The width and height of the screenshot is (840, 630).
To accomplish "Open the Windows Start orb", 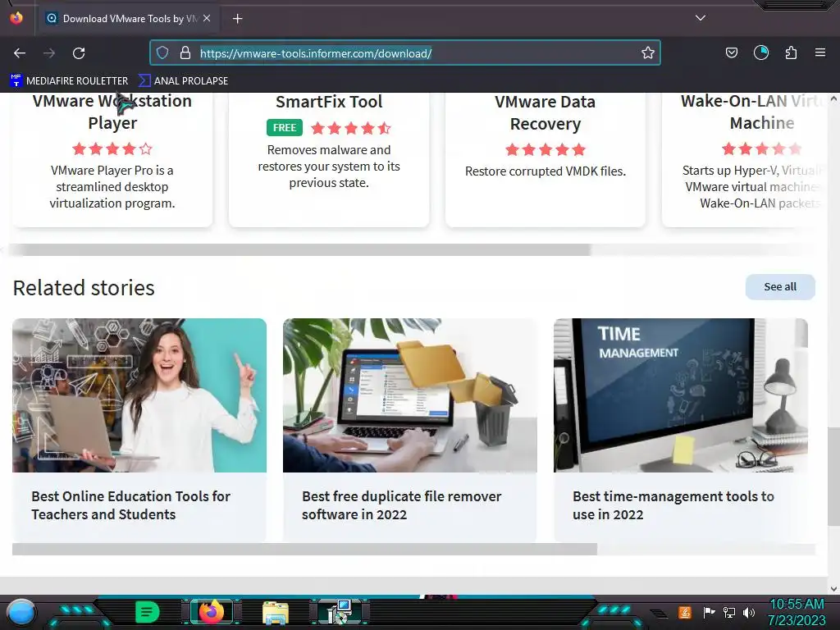I will 21,612.
